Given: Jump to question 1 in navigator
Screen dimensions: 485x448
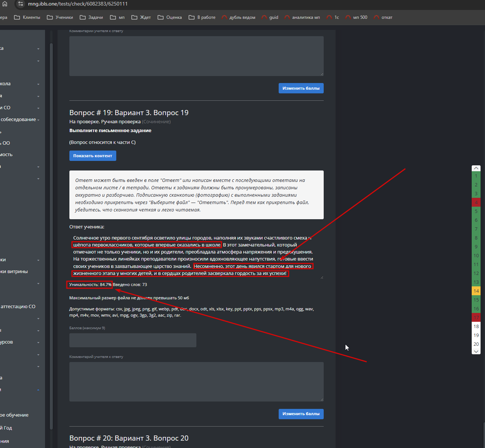Looking at the screenshot, I should tap(476, 176).
